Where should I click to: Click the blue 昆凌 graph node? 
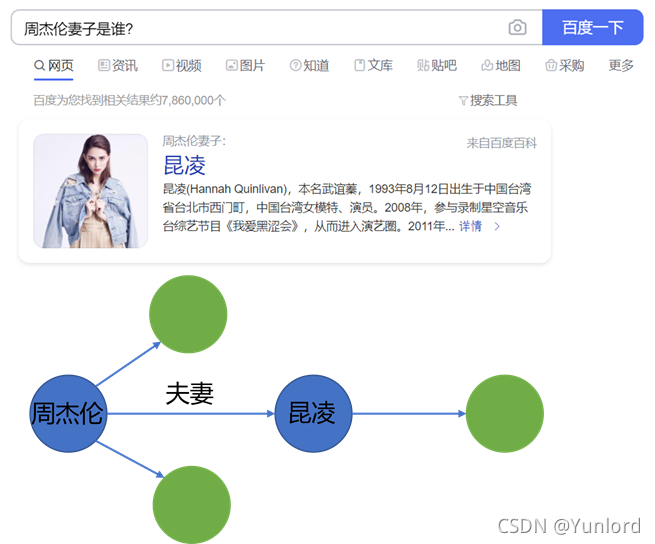pyautogui.click(x=313, y=413)
